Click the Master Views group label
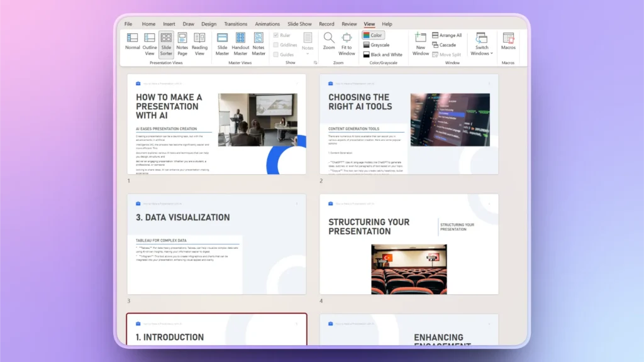 (x=240, y=63)
